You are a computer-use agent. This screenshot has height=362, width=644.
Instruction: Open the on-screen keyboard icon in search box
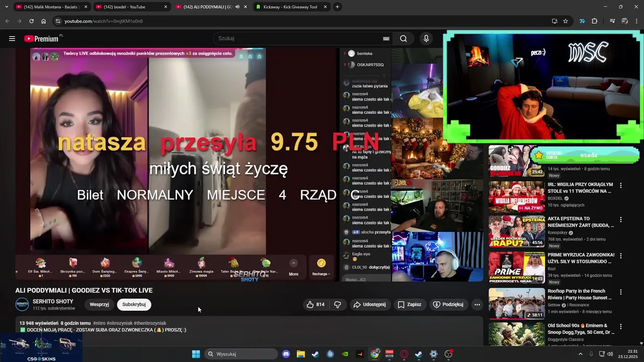pos(386,39)
